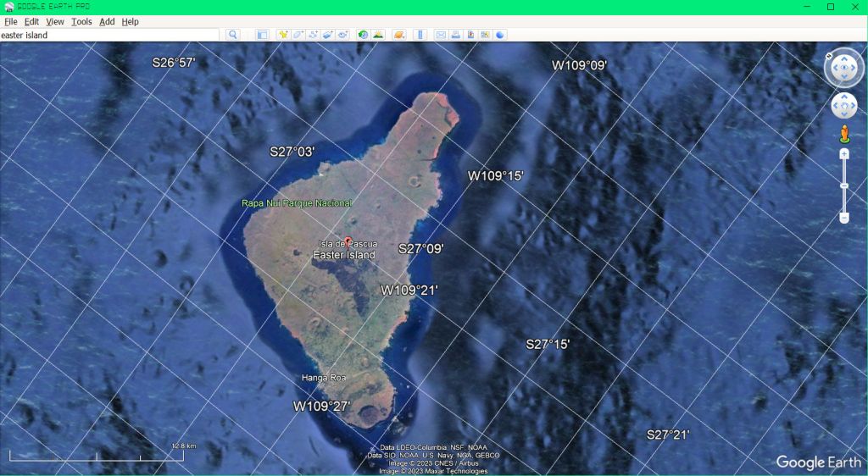Open the Tools menu
Image resolution: width=868 pixels, height=476 pixels.
pyautogui.click(x=81, y=21)
